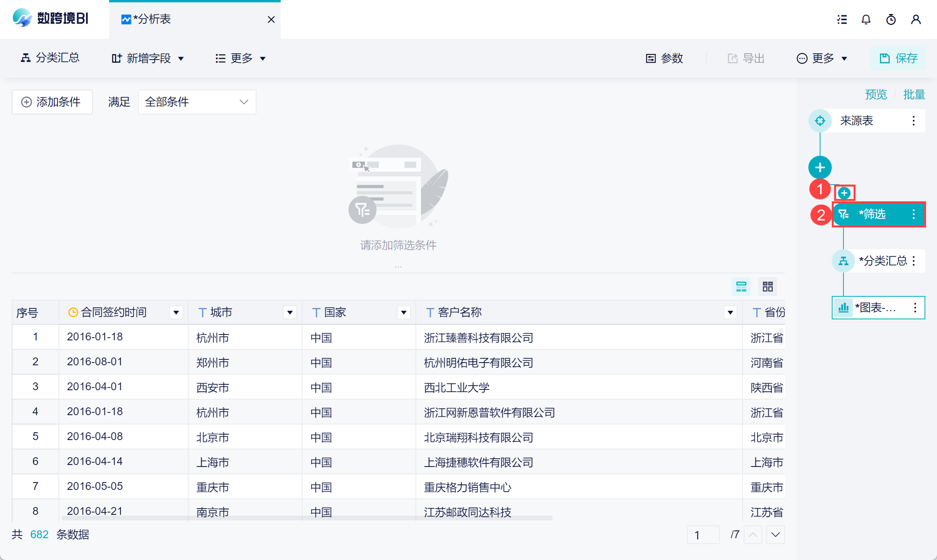Open the 图表 node three-dot menu
This screenshot has height=560, width=937.
(x=915, y=308)
